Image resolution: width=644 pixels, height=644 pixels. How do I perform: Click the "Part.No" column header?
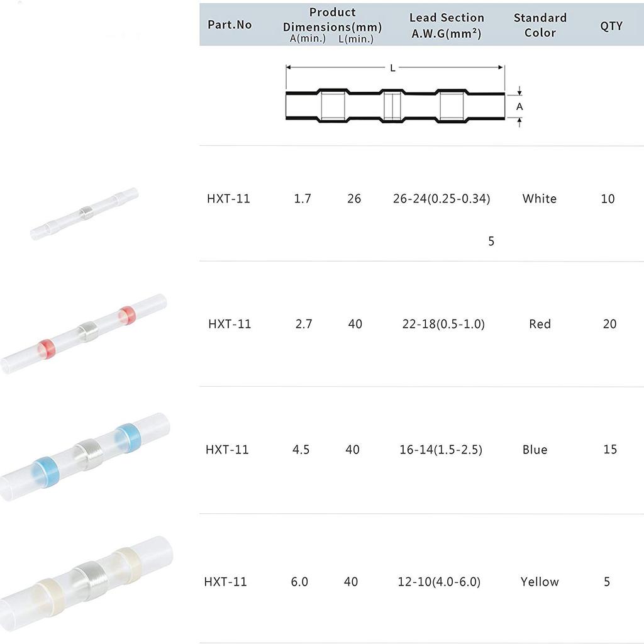(230, 25)
